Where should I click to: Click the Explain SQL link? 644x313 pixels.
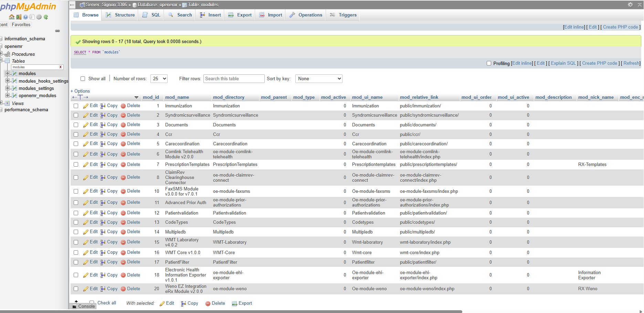click(x=563, y=63)
